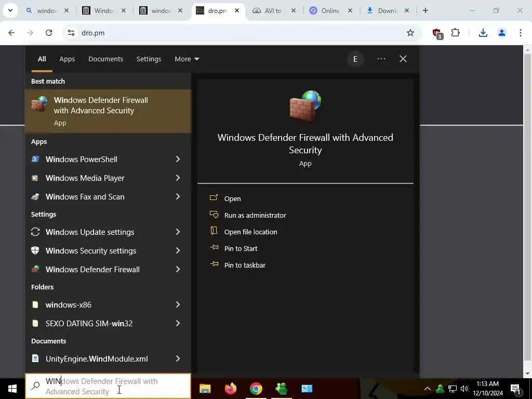This screenshot has width=532, height=399.
Task: Launch Firefox from taskbar
Action: (230, 389)
